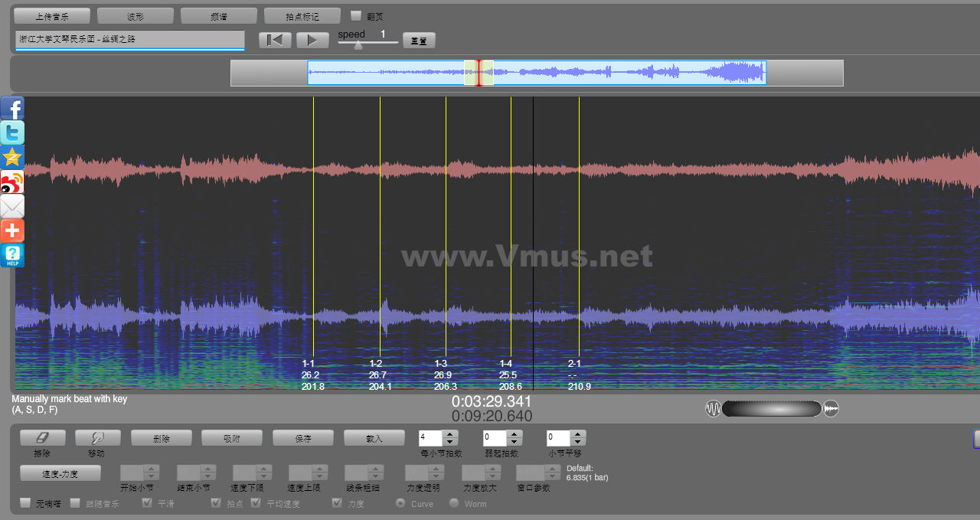
Task: Toggle the 跟随音乐 checkbox
Action: tap(75, 503)
